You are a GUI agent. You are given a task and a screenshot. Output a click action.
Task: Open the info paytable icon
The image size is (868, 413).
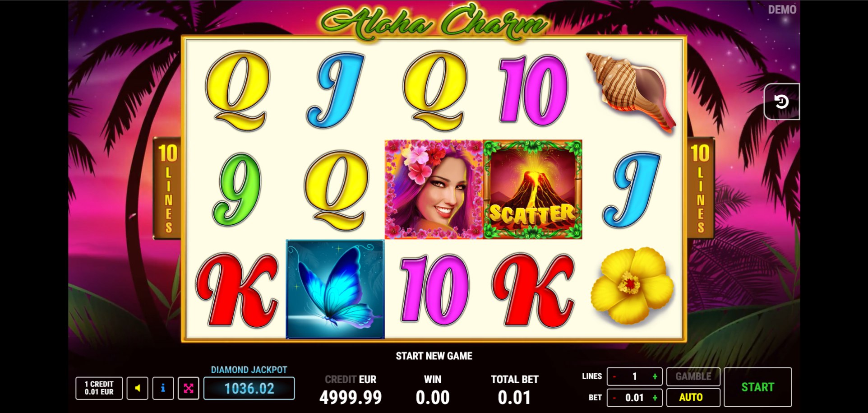pyautogui.click(x=163, y=388)
